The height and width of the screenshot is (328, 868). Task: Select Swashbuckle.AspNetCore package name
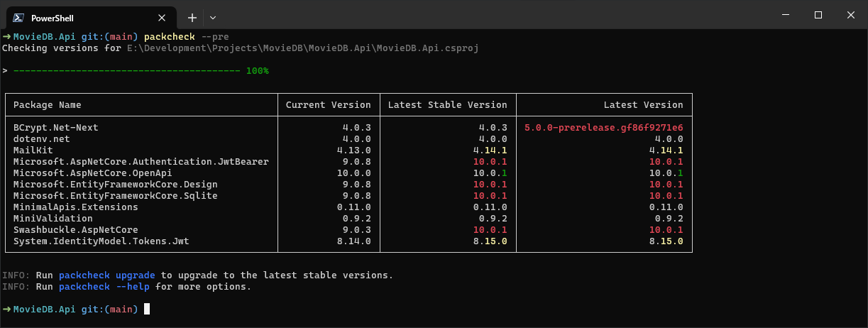(x=76, y=230)
